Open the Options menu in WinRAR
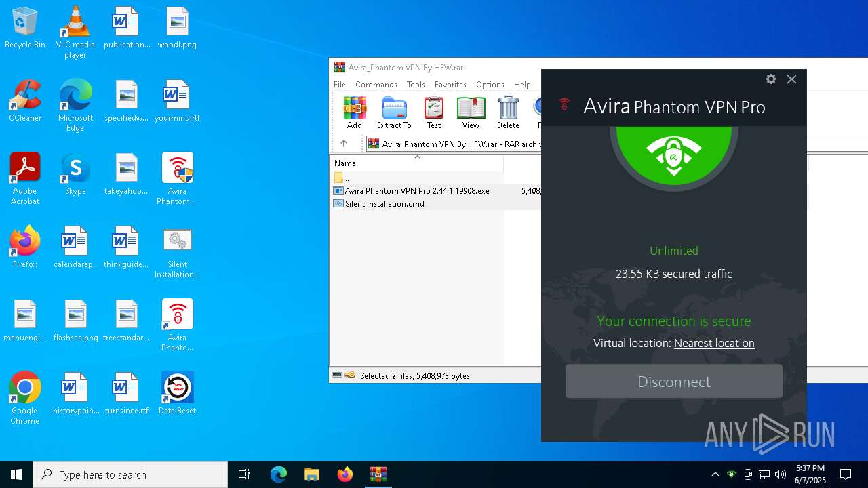 (490, 85)
